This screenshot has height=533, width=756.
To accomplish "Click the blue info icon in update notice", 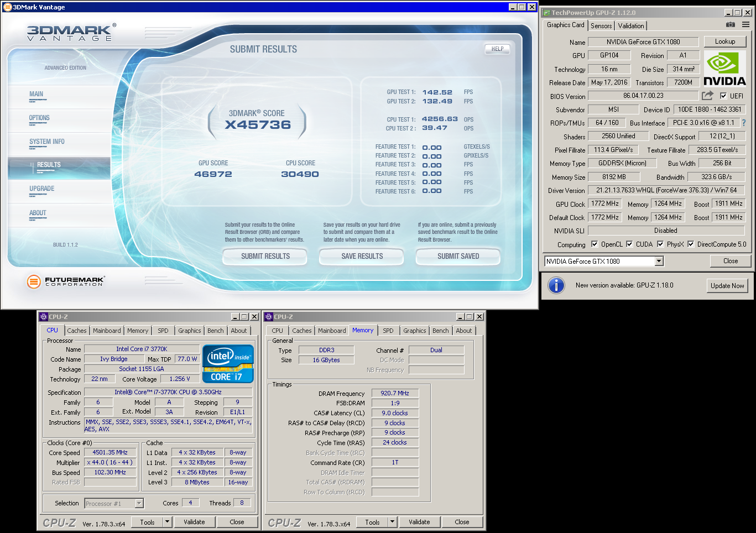I will (x=556, y=285).
